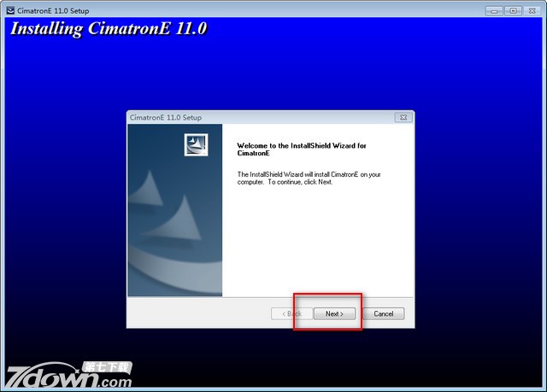This screenshot has width=547, height=392.
Task: Click the setup icon in outer title bar
Action: point(11,10)
